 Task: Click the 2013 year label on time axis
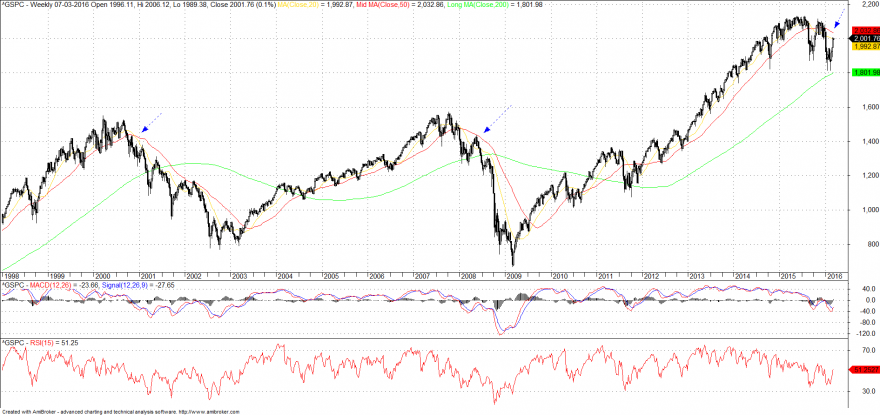(x=697, y=277)
